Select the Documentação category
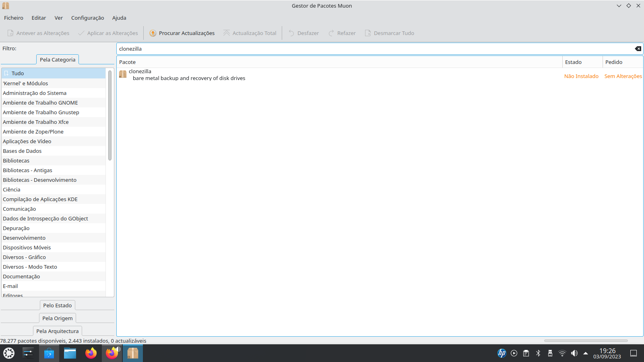This screenshot has width=644, height=362. pos(54,276)
